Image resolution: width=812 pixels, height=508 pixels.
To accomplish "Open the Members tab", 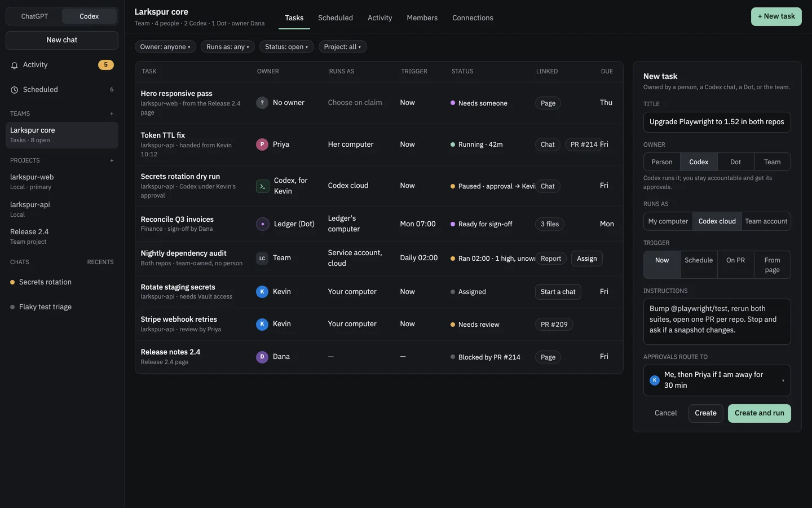I will 422,18.
